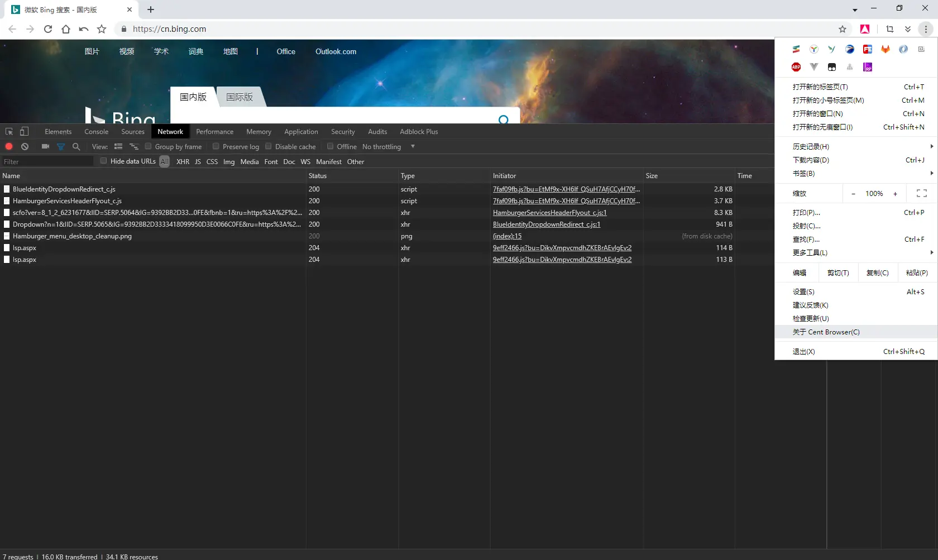This screenshot has width=938, height=560.
Task: Open the (index):15 initiator link
Action: (x=507, y=236)
